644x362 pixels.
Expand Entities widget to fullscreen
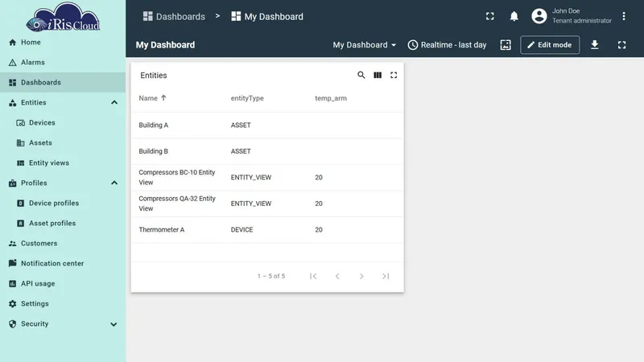[x=394, y=75]
